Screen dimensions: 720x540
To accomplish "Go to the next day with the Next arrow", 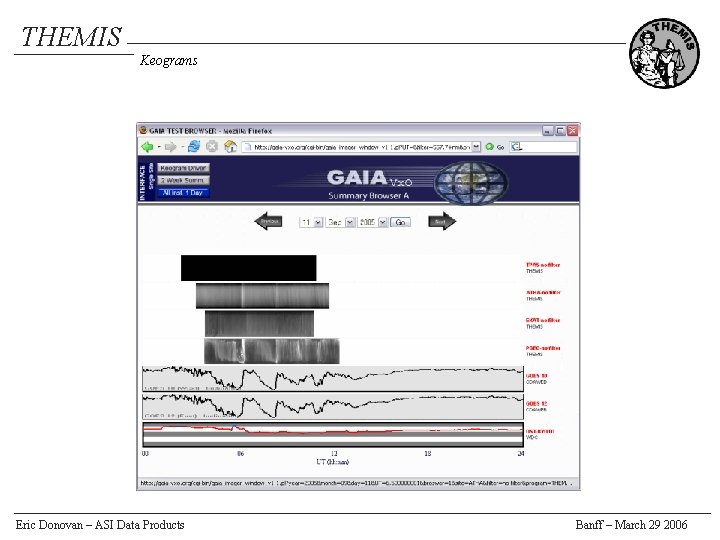I will [442, 221].
